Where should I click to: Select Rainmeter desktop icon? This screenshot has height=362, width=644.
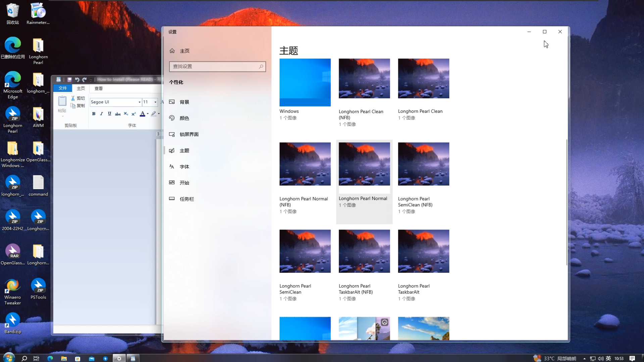point(38,14)
